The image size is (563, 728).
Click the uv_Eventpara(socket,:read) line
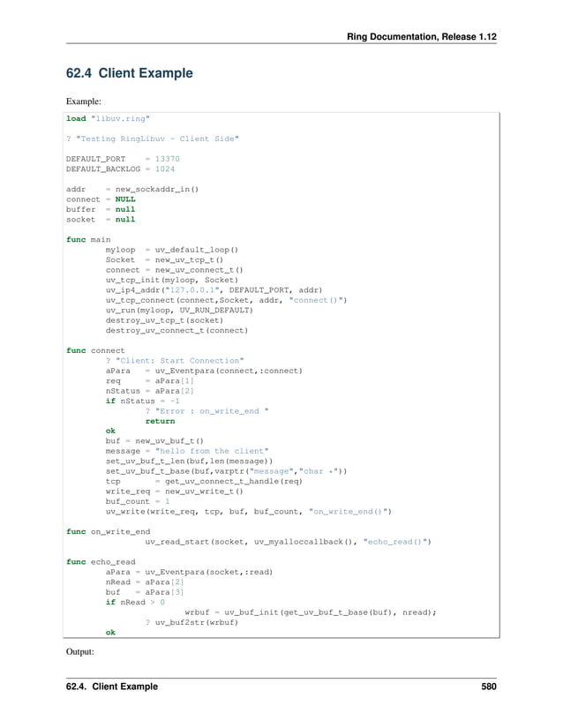[x=189, y=572]
